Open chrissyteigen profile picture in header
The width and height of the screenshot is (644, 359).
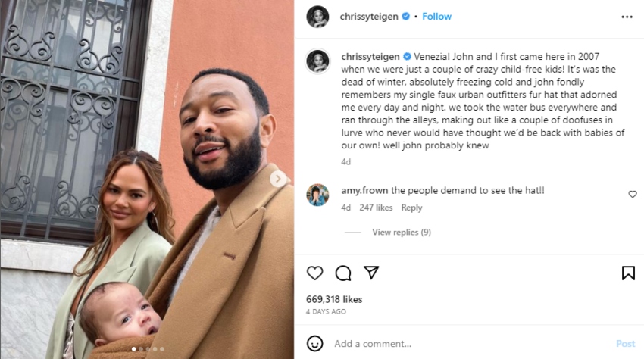pos(317,17)
